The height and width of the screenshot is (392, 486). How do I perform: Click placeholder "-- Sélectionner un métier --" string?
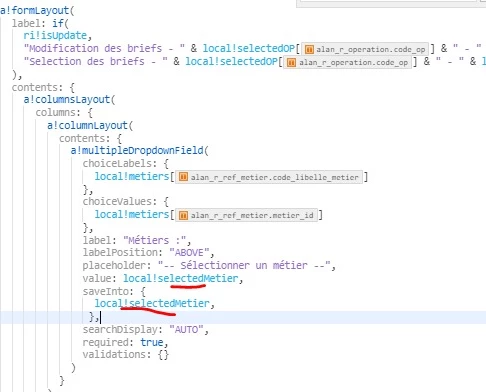click(244, 266)
